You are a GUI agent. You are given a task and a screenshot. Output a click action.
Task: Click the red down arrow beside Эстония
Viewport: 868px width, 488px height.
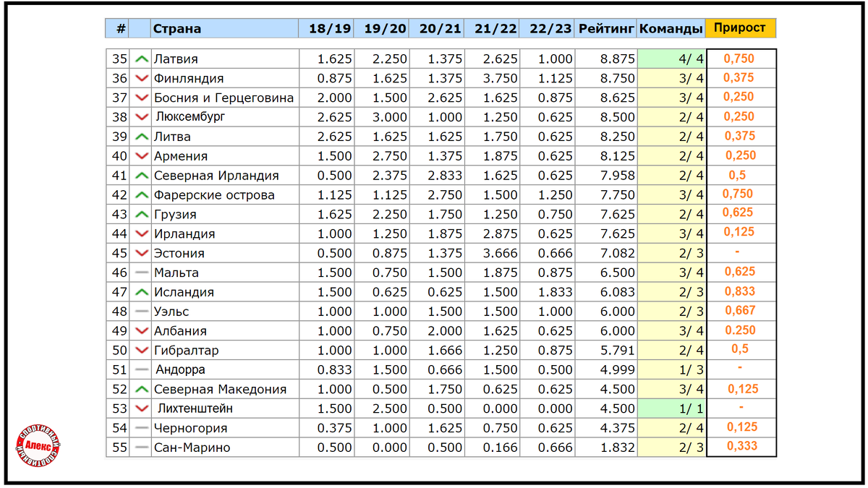[x=142, y=254]
